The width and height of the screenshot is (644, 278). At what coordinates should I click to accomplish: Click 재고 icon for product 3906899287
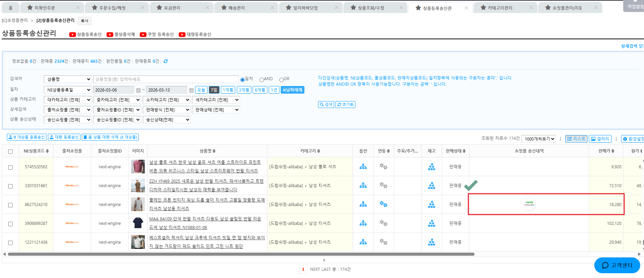click(431, 223)
